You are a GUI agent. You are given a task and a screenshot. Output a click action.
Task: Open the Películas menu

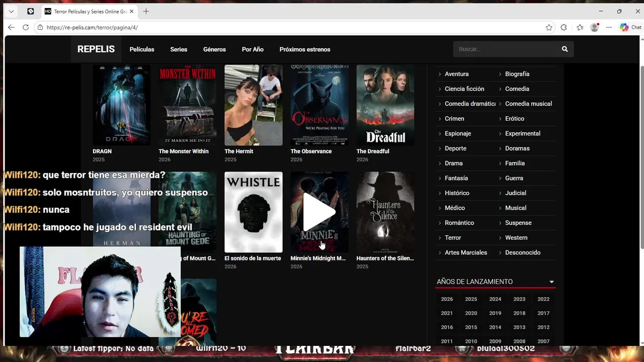pyautogui.click(x=142, y=49)
